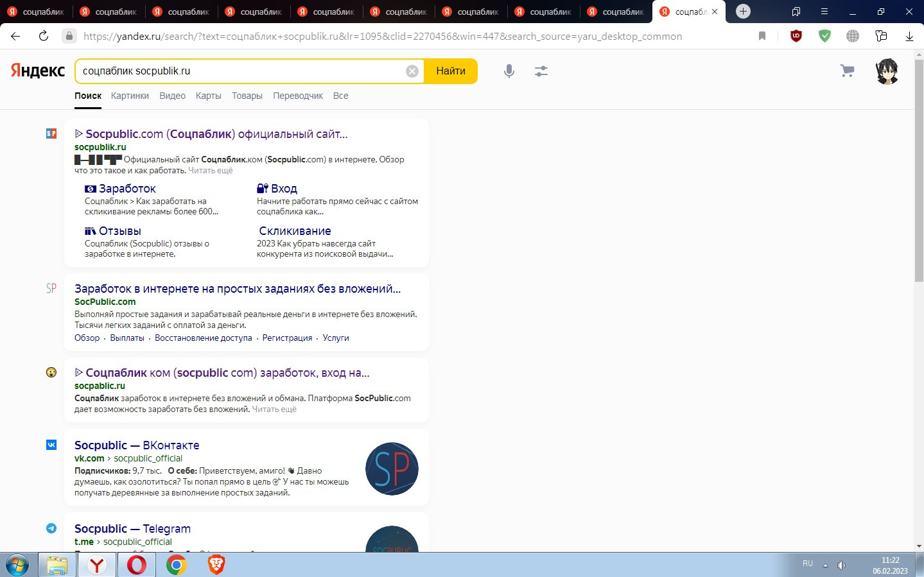Viewport: 924px width, 577px height.
Task: Switch to Видео search tab
Action: [172, 96]
